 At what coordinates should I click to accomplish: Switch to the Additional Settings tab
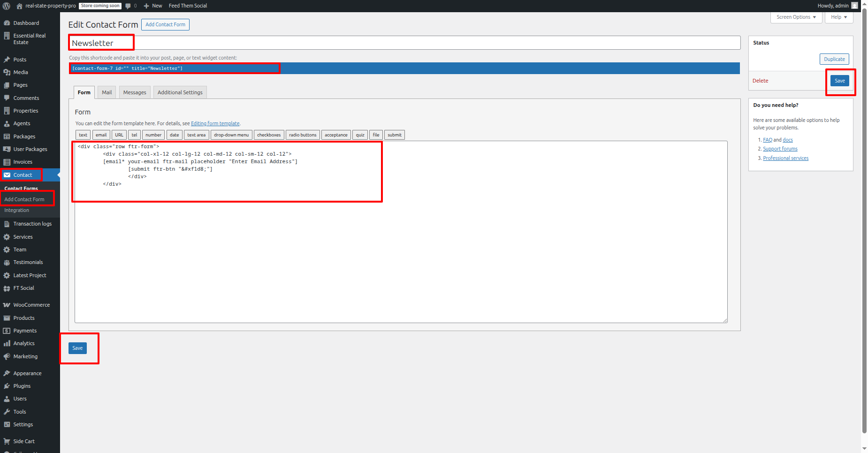(x=180, y=92)
